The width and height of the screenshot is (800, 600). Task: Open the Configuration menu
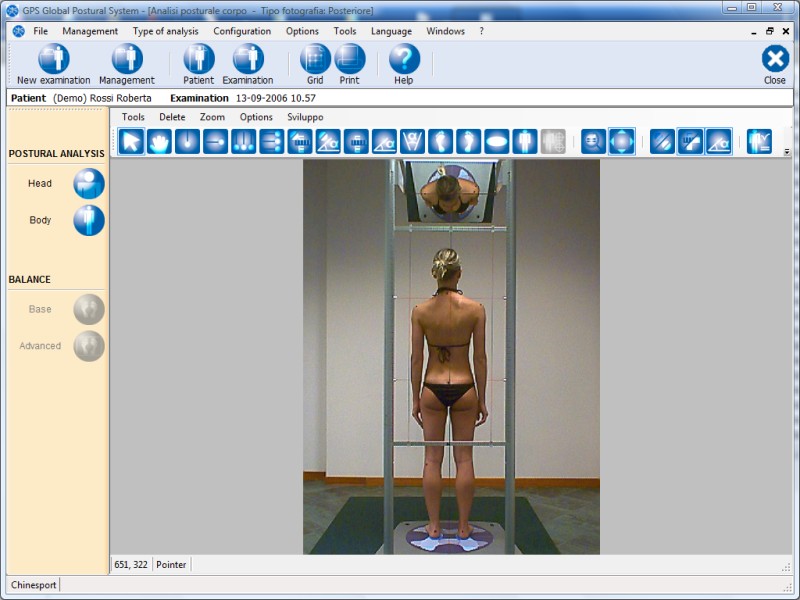click(242, 31)
